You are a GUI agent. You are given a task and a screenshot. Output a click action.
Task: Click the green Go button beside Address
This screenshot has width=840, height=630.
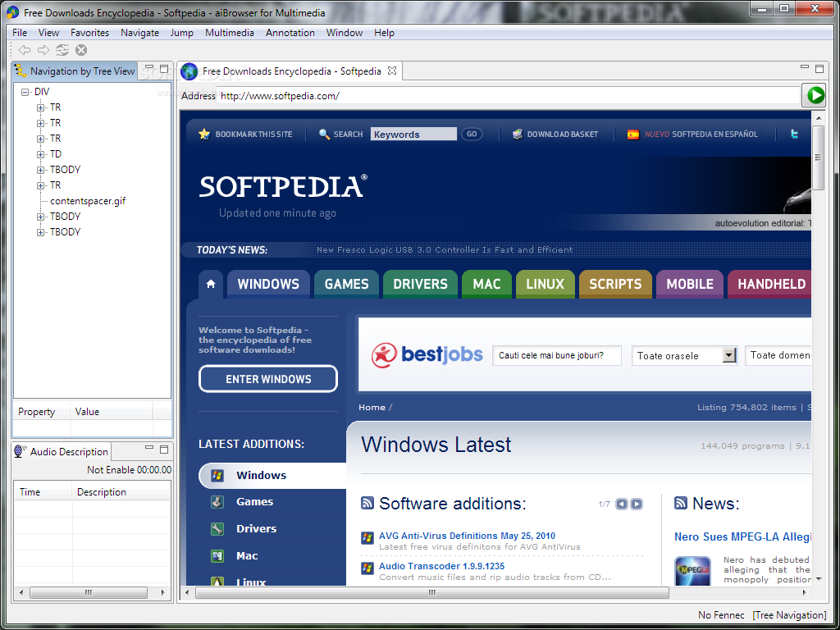(815, 95)
